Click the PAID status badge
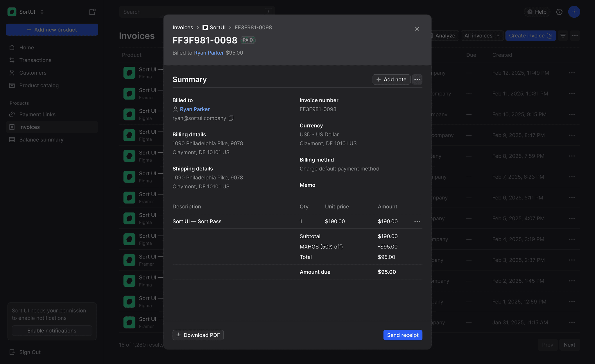The height and width of the screenshot is (364, 595). pyautogui.click(x=248, y=40)
